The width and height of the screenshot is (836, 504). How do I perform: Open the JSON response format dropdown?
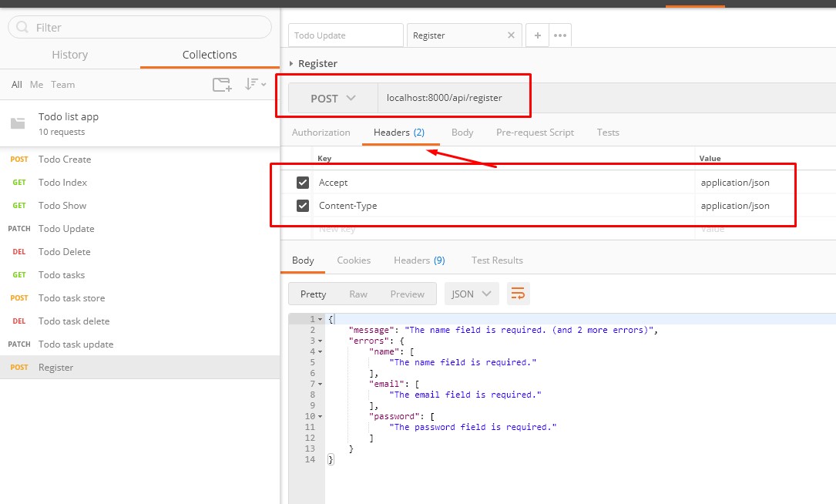pos(472,294)
